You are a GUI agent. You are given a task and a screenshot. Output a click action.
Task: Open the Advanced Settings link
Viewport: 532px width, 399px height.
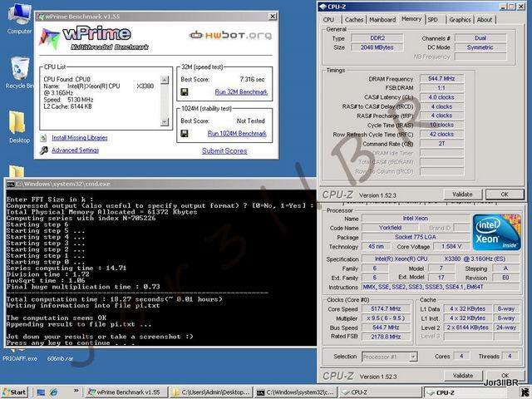(x=75, y=150)
